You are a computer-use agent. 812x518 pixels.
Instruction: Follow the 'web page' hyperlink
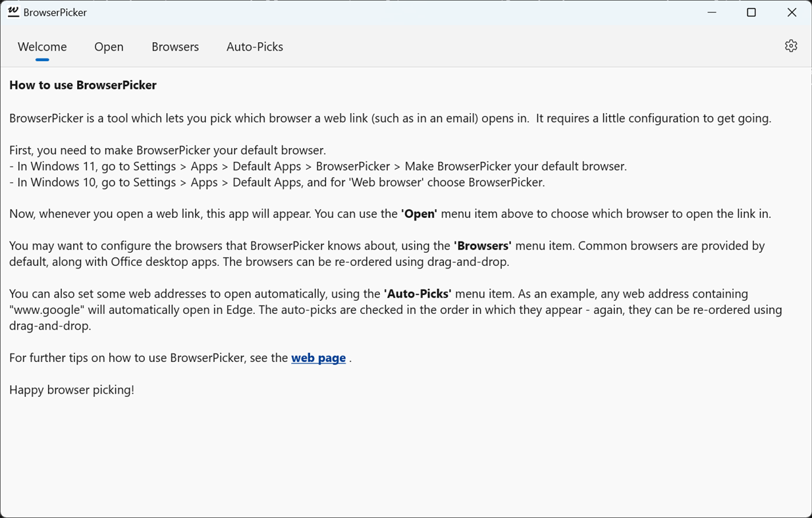[318, 358]
